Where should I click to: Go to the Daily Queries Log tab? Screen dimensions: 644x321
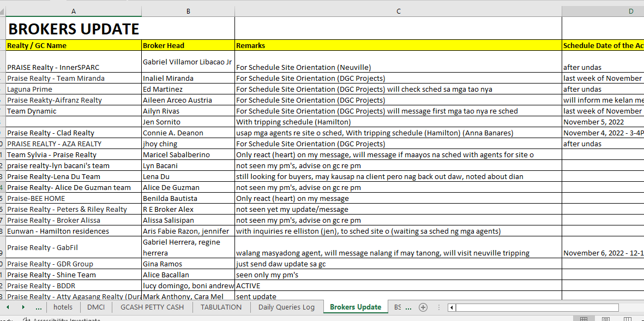[x=286, y=307]
